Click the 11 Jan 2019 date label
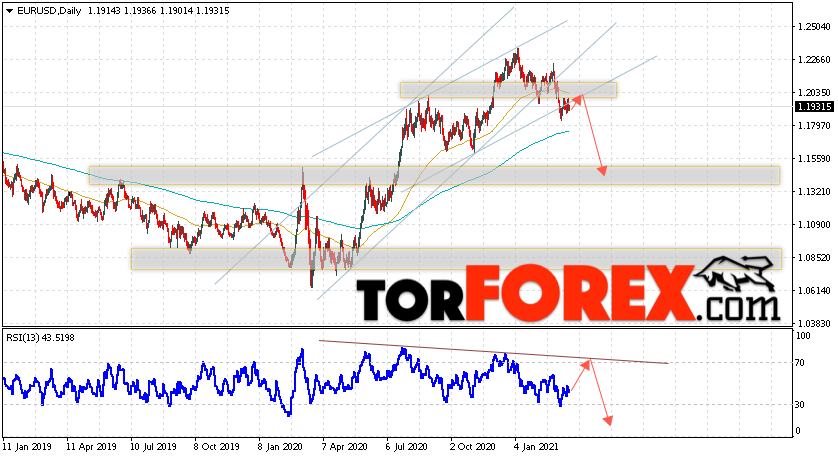The image size is (838, 458). pyautogui.click(x=25, y=446)
